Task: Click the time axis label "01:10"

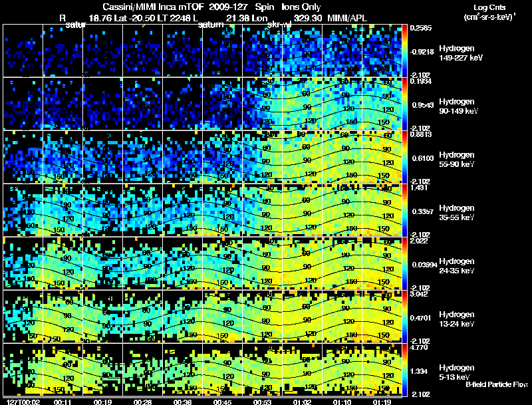Action: point(342,402)
